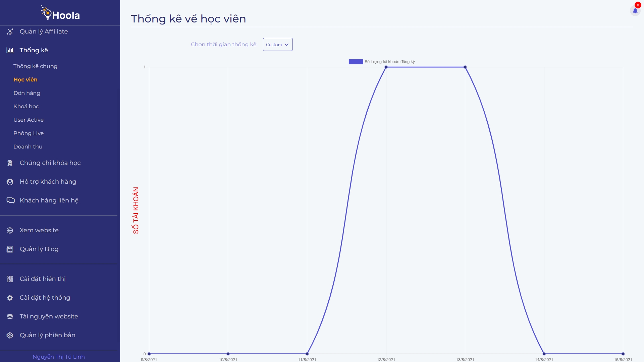The image size is (644, 362).
Task: Open the Custom time range dropdown
Action: [x=277, y=45]
